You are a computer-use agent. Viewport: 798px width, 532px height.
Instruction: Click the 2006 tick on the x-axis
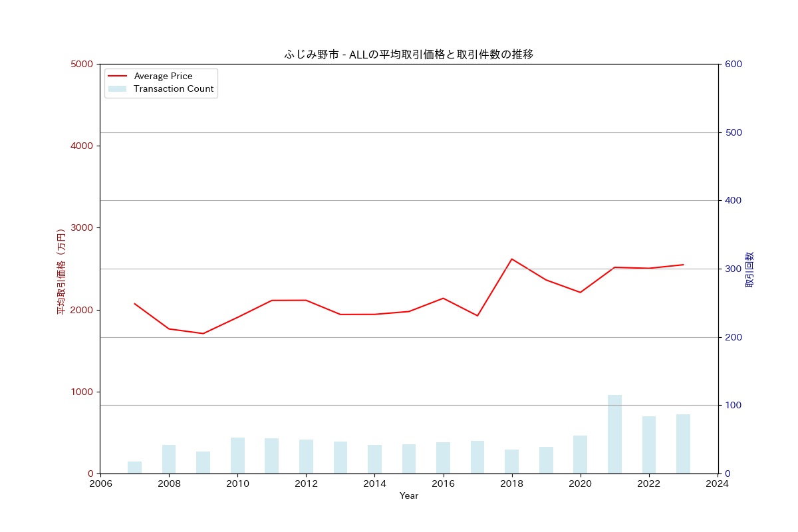coord(100,484)
